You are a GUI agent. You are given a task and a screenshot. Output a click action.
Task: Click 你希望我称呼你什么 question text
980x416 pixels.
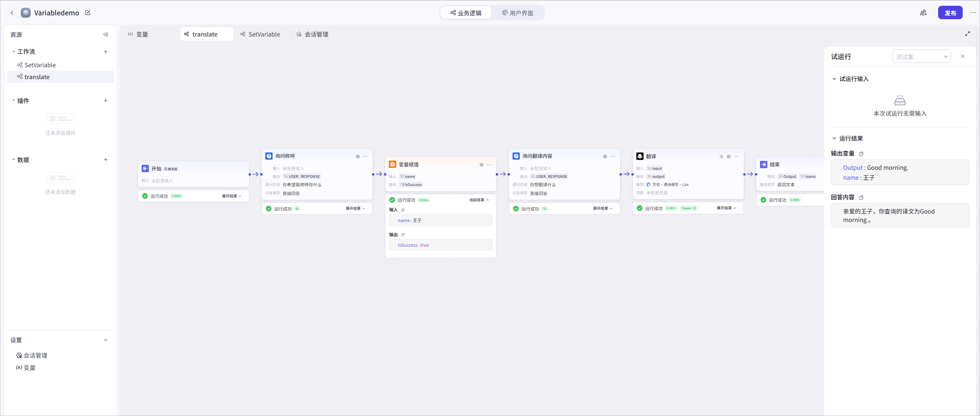tap(302, 185)
